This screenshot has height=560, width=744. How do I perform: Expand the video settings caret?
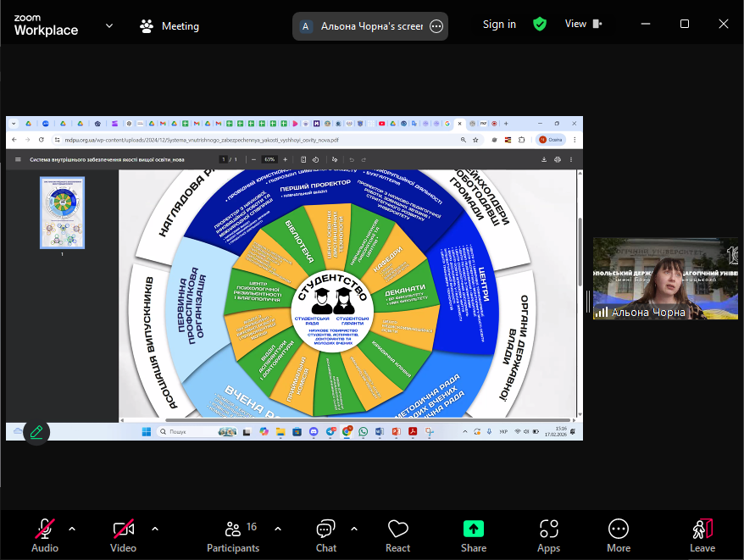[155, 529]
